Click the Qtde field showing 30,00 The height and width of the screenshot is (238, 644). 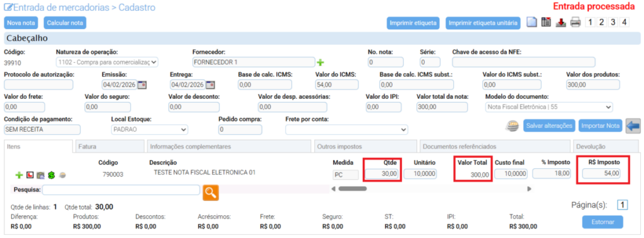click(382, 174)
